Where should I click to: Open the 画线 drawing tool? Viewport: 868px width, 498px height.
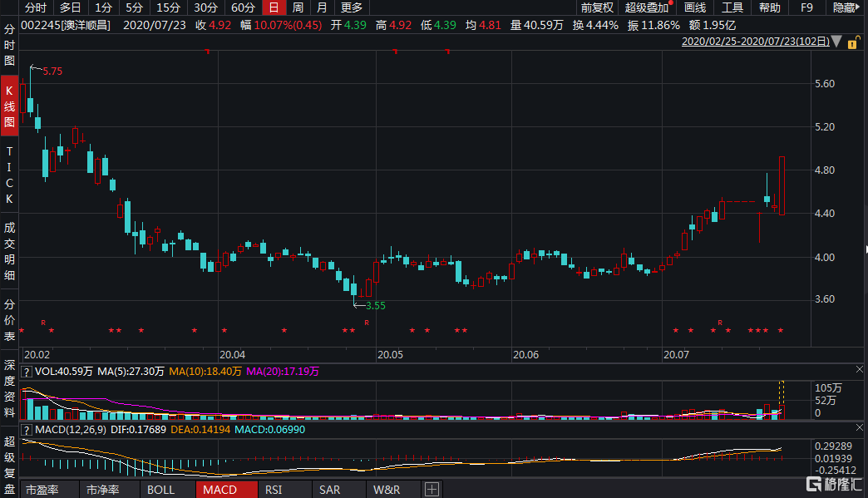click(x=696, y=7)
